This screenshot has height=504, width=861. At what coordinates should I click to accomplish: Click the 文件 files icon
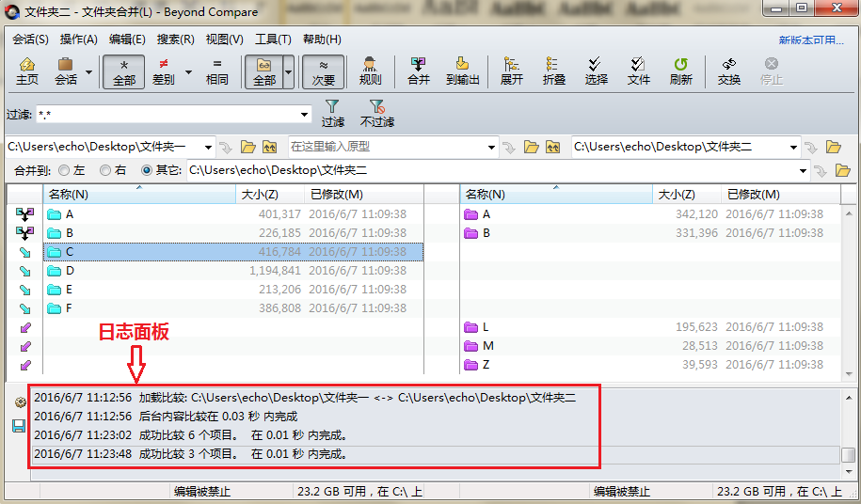pos(638,71)
